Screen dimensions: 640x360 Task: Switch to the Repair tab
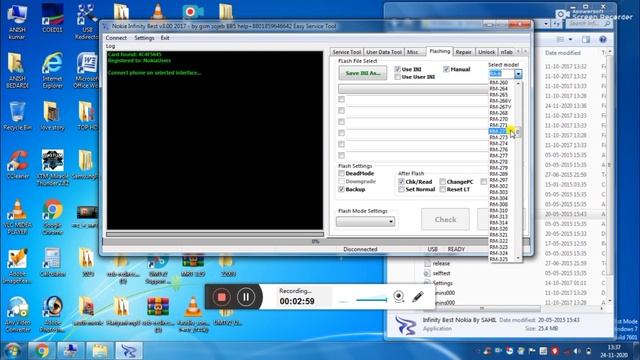click(463, 52)
